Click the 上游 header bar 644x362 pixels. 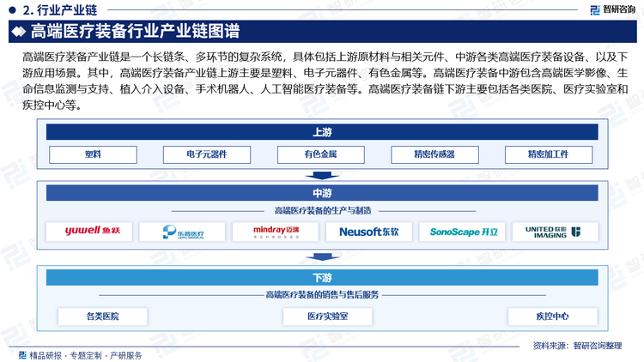(x=322, y=132)
